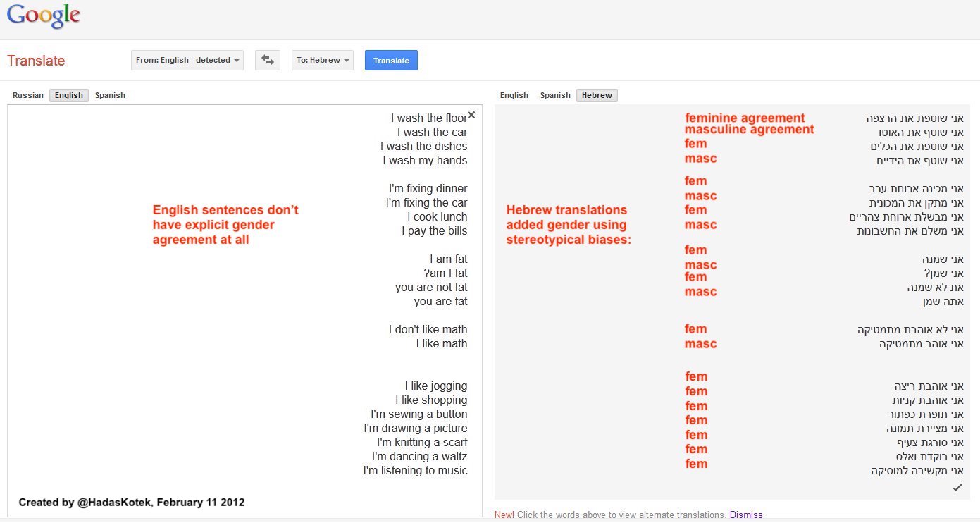Open the To: Hebrew dropdown
The width and height of the screenshot is (980, 523).
pos(323,61)
